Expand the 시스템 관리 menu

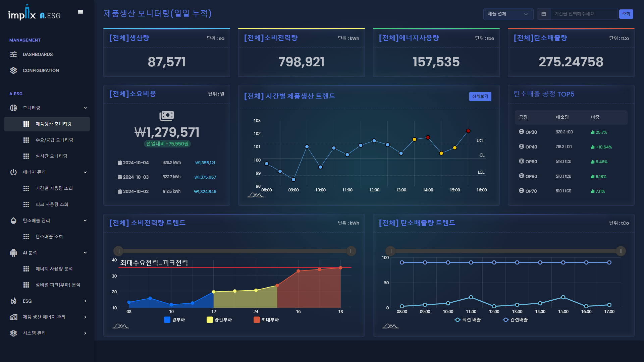[x=85, y=333]
